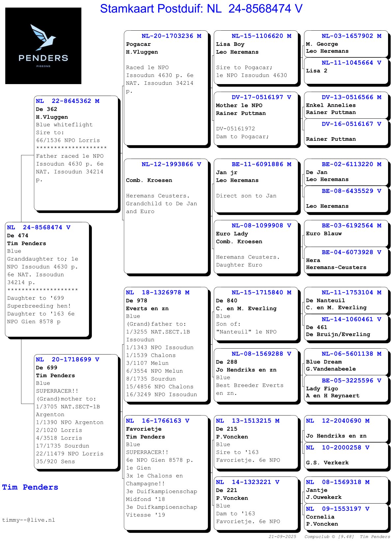Select the De 840 Everling box
This screenshot has height=555, width=392.
click(x=256, y=313)
